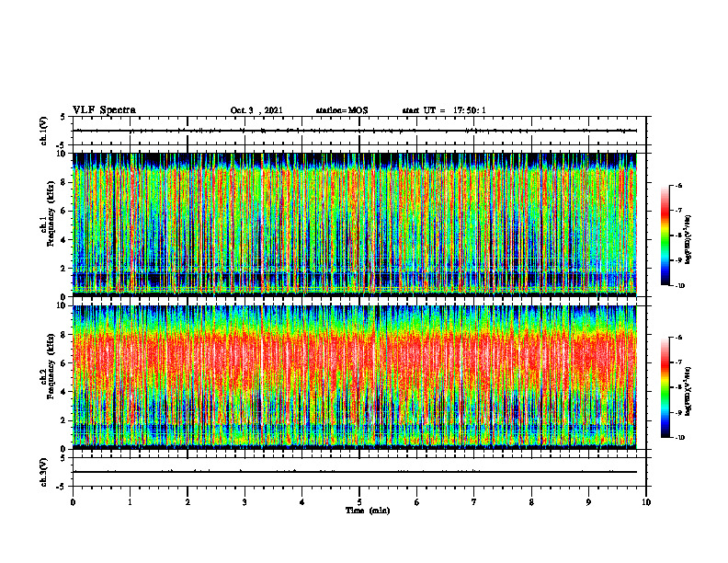Click the "VLF Spectra" plot title

point(104,110)
